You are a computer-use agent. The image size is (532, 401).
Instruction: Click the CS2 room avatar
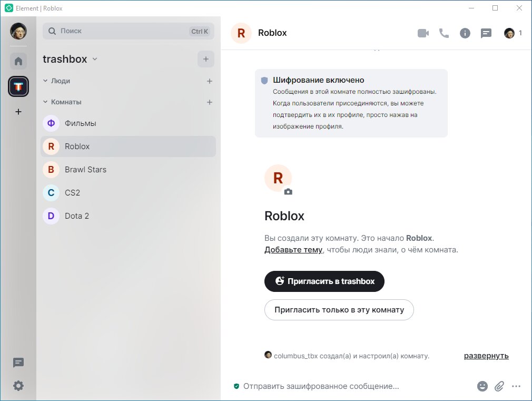tap(51, 192)
